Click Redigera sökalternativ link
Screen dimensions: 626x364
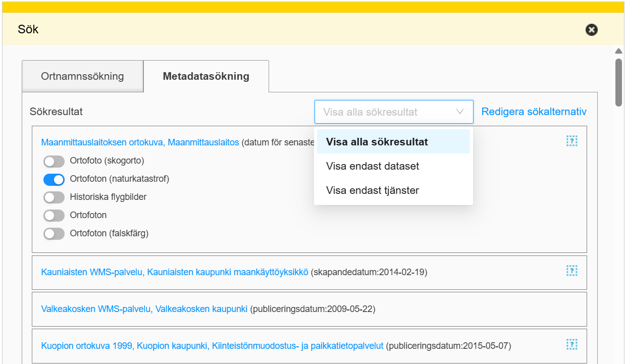pyautogui.click(x=534, y=112)
